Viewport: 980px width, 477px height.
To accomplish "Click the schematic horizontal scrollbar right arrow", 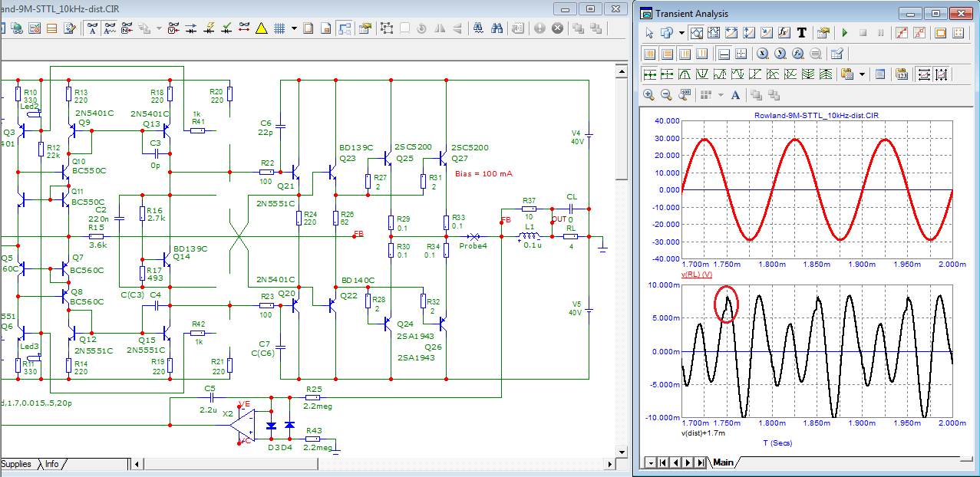I will pos(610,464).
